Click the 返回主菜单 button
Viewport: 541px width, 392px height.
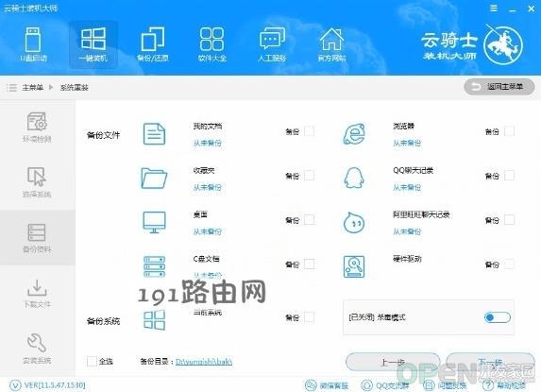[499, 87]
